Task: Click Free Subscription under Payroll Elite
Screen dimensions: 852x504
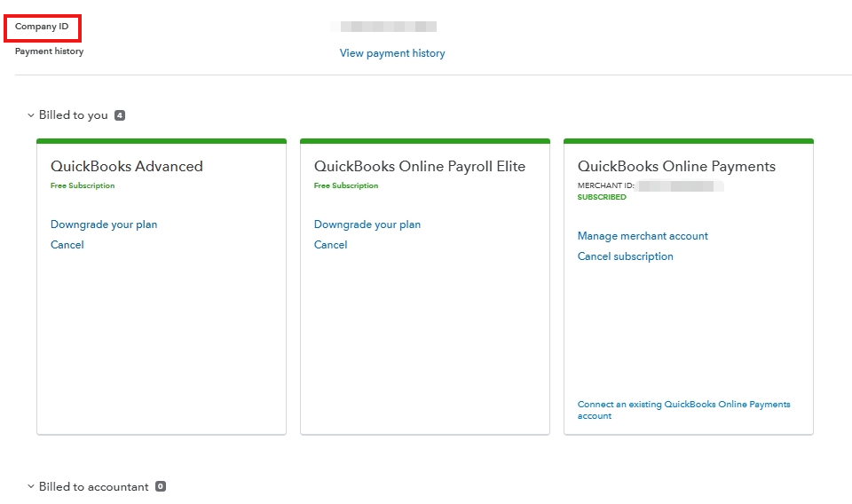Action: point(346,185)
